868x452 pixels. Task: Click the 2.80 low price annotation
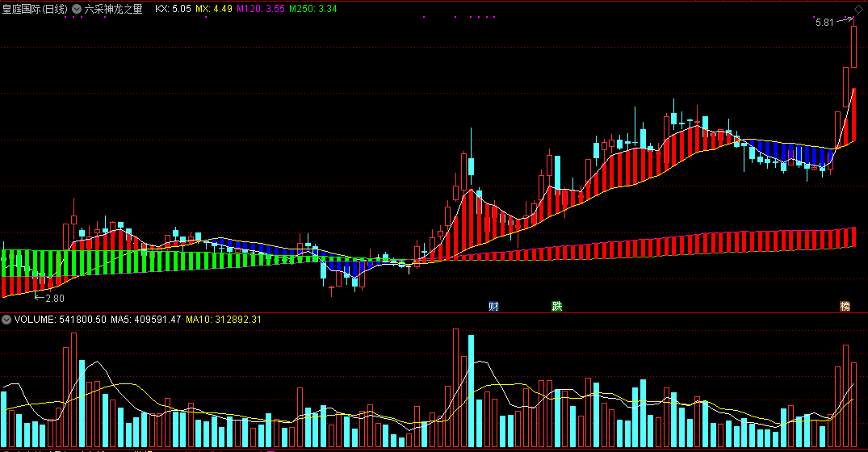pyautogui.click(x=55, y=298)
